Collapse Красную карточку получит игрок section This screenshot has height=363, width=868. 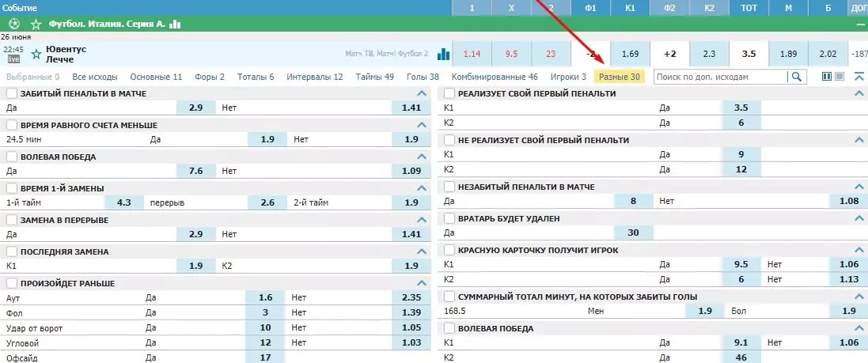(x=860, y=250)
